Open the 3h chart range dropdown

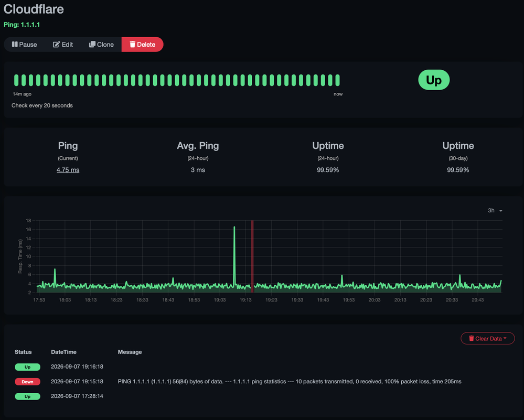[x=495, y=210]
